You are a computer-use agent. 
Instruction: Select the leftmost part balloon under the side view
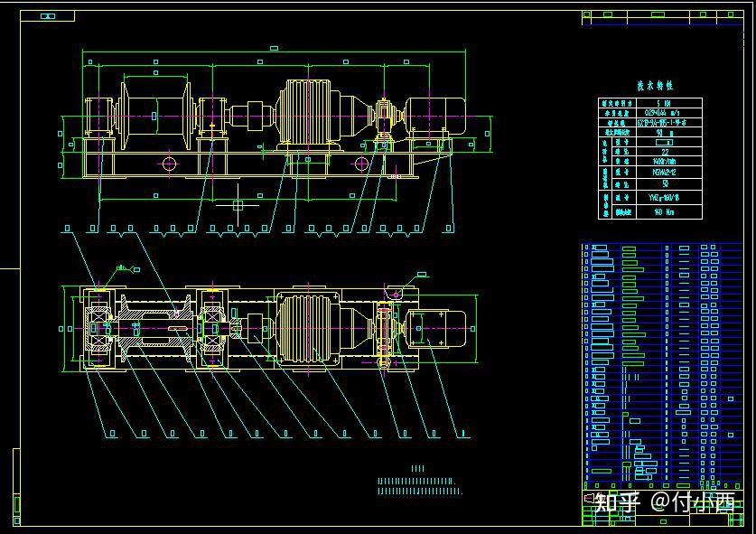click(x=67, y=229)
